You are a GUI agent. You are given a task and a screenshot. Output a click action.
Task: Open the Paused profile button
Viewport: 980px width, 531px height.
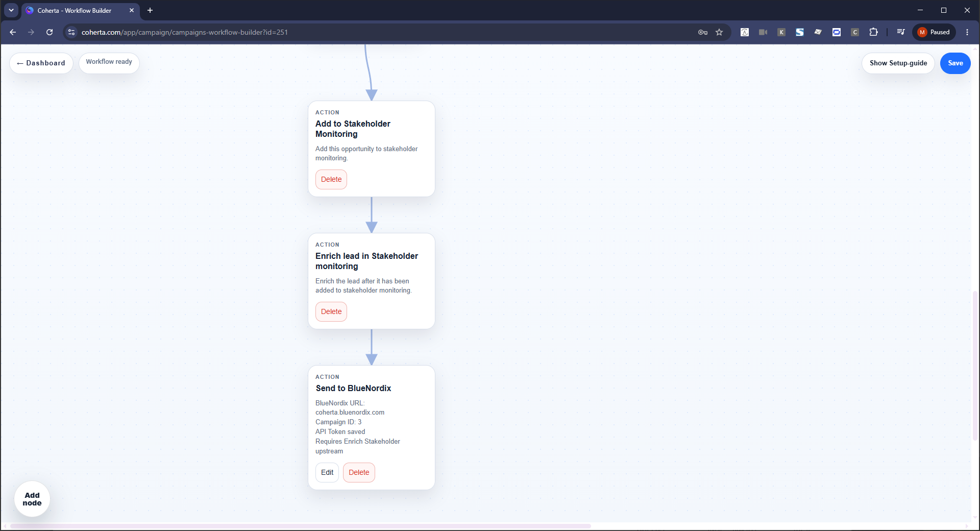[934, 32]
